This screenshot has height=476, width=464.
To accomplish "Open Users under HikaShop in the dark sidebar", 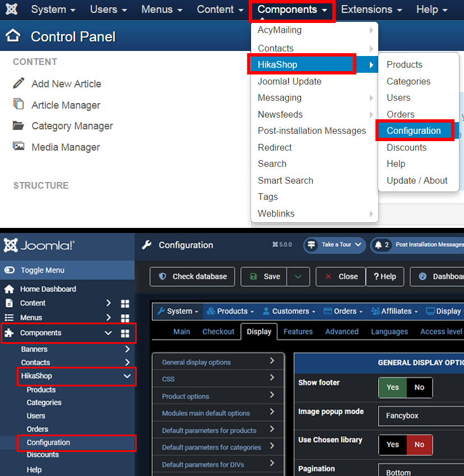I will click(x=36, y=416).
